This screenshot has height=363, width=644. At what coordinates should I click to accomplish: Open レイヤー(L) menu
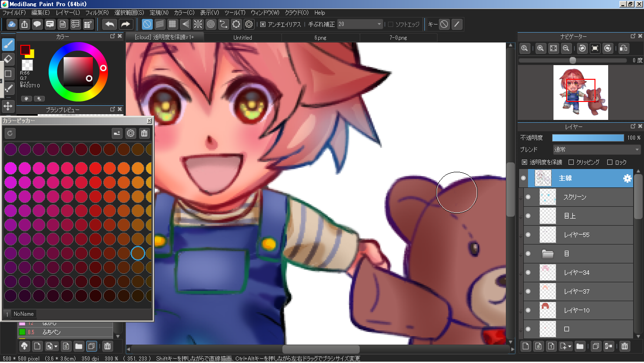point(68,12)
